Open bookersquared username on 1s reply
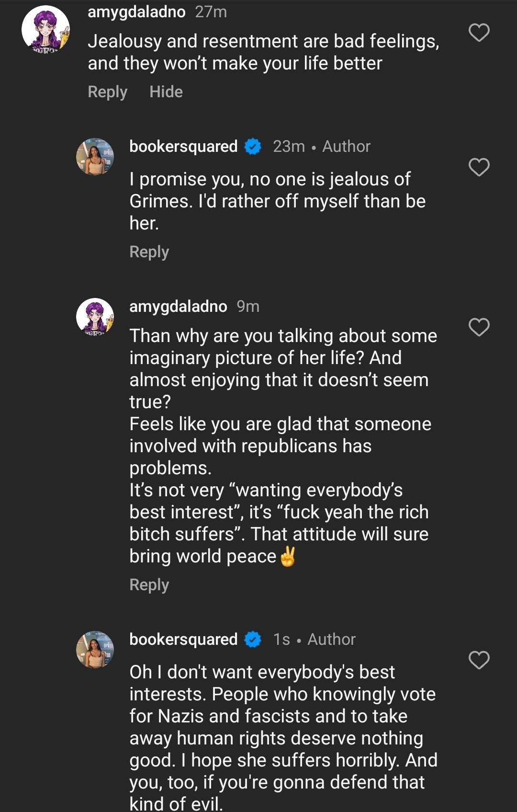Image resolution: width=517 pixels, height=812 pixels. (x=183, y=639)
